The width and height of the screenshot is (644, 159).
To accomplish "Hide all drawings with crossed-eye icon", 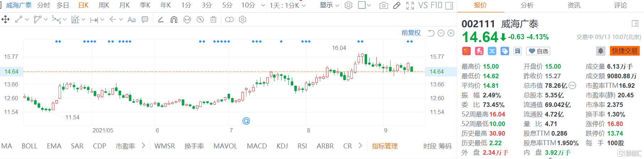I will pos(200,19).
